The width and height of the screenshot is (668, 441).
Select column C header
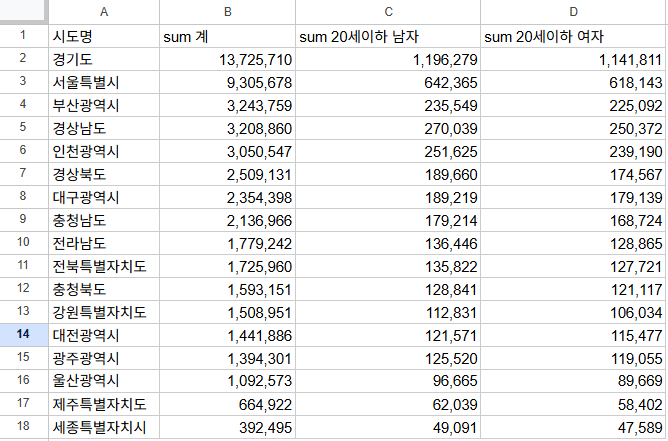click(388, 12)
